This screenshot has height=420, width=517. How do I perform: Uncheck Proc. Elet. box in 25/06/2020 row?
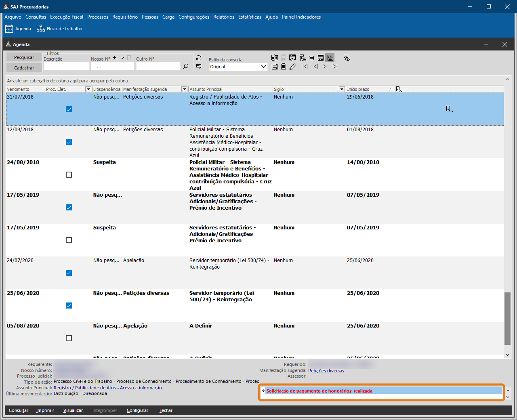tap(69, 306)
